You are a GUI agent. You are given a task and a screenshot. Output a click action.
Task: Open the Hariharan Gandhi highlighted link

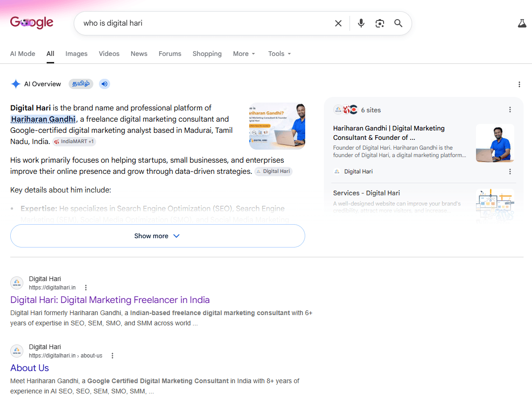click(x=43, y=119)
